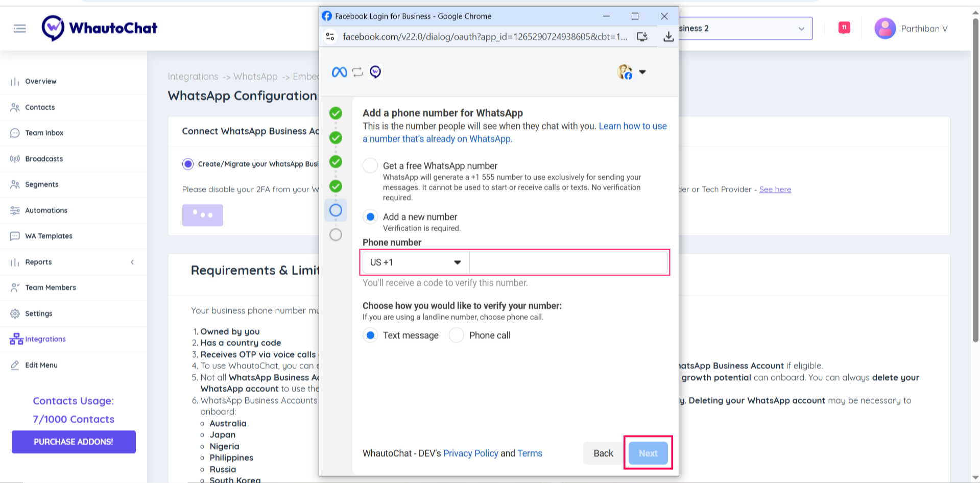The image size is (980, 483).
Task: Select Add a new number option
Action: [370, 217]
